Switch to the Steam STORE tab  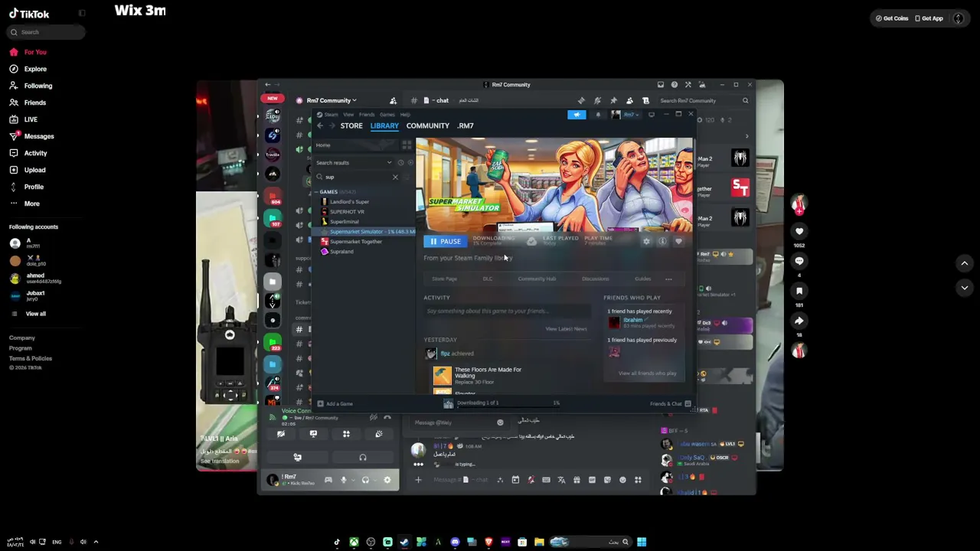pyautogui.click(x=351, y=126)
